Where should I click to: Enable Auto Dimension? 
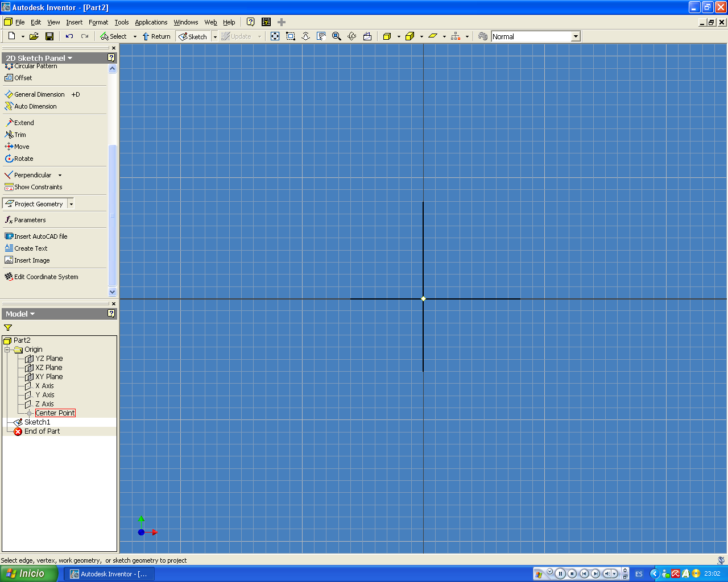click(x=34, y=106)
